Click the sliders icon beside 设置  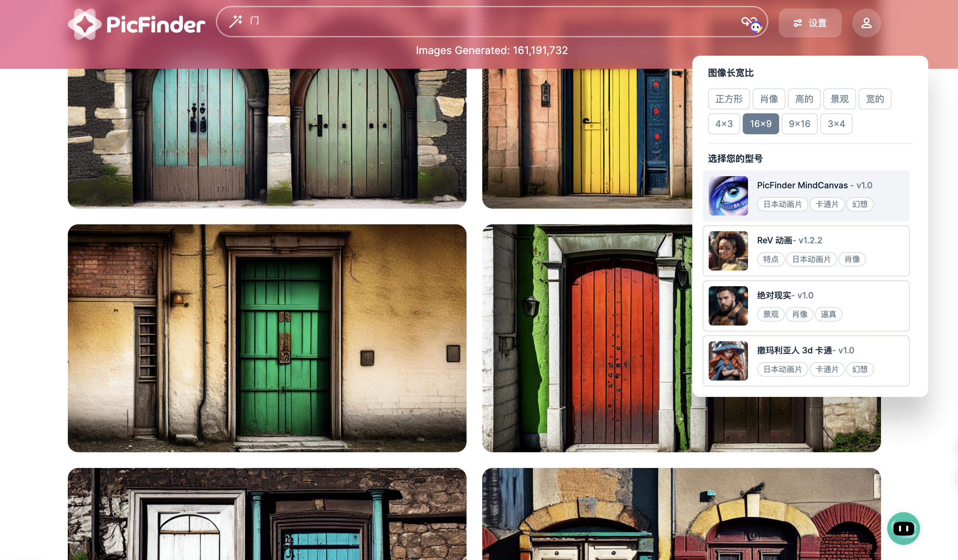797,23
